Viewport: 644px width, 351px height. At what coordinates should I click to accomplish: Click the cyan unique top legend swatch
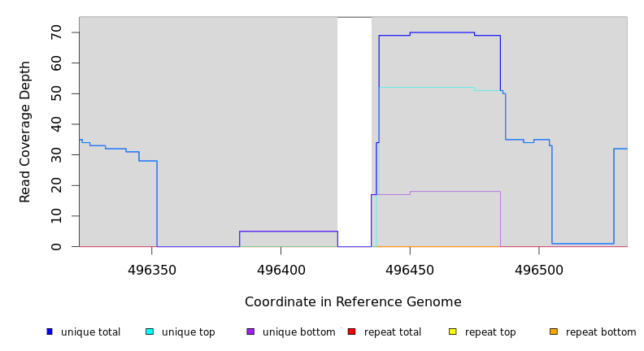point(150,331)
